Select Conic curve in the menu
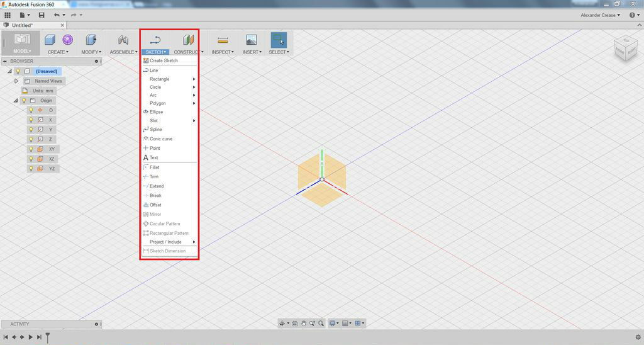Screen dimensions: 644x345 169,139
